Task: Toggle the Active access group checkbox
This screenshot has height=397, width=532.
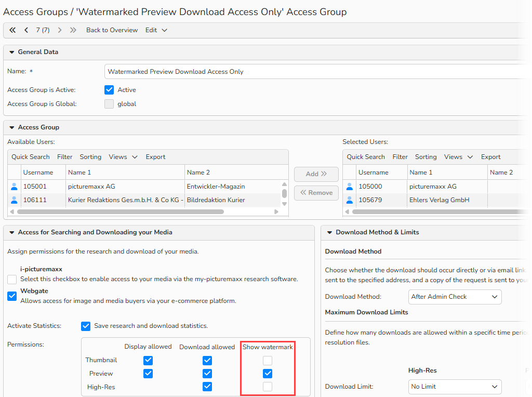Action: click(109, 90)
